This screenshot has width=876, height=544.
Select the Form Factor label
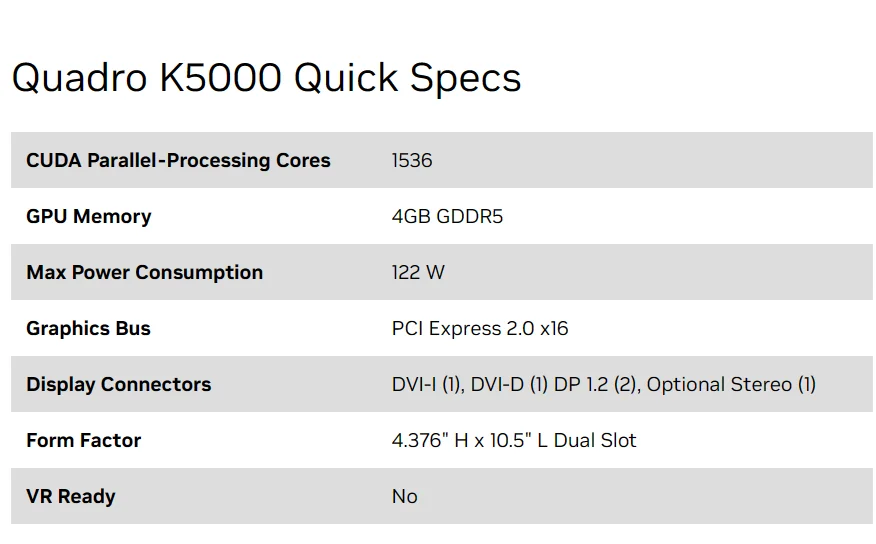pyautogui.click(x=83, y=440)
